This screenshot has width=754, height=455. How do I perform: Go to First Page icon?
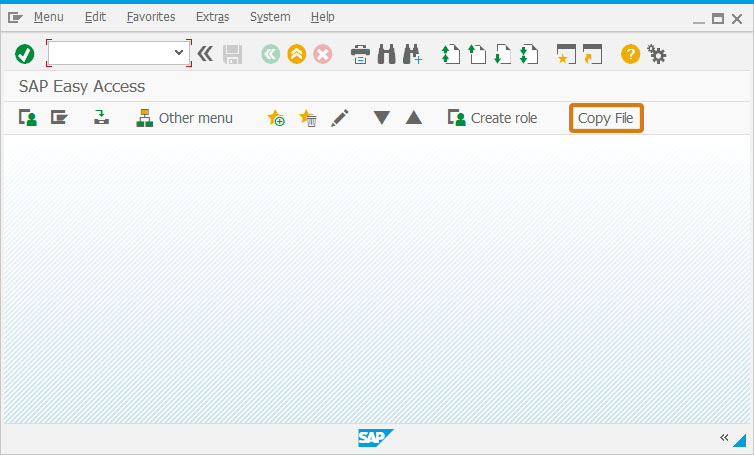(451, 54)
